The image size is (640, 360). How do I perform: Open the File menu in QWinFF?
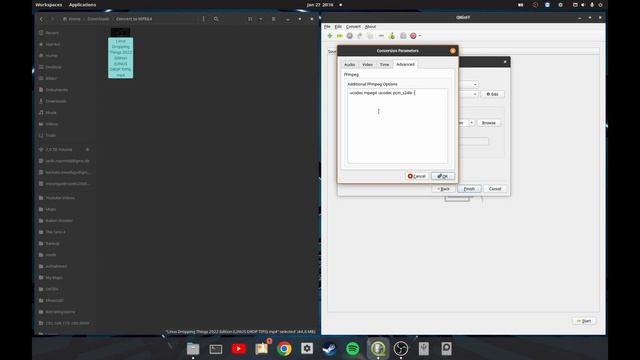pyautogui.click(x=327, y=27)
